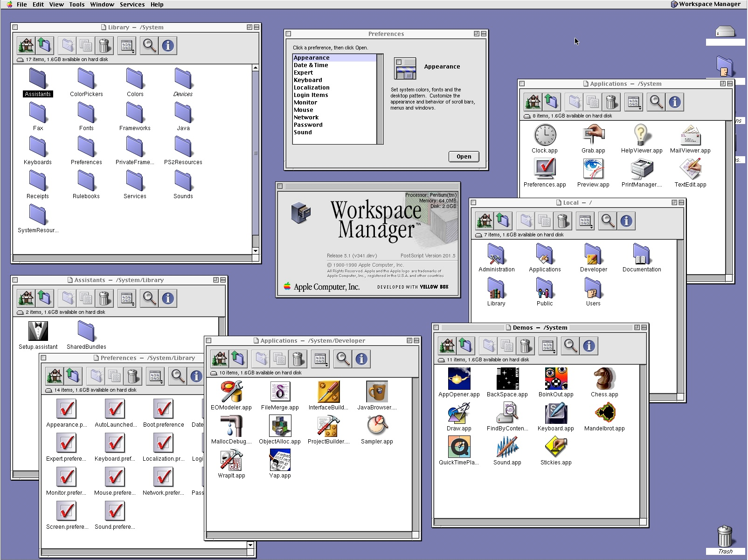The height and width of the screenshot is (560, 748).
Task: Open view options dropdown in Applications /System toolbar
Action: [634, 102]
